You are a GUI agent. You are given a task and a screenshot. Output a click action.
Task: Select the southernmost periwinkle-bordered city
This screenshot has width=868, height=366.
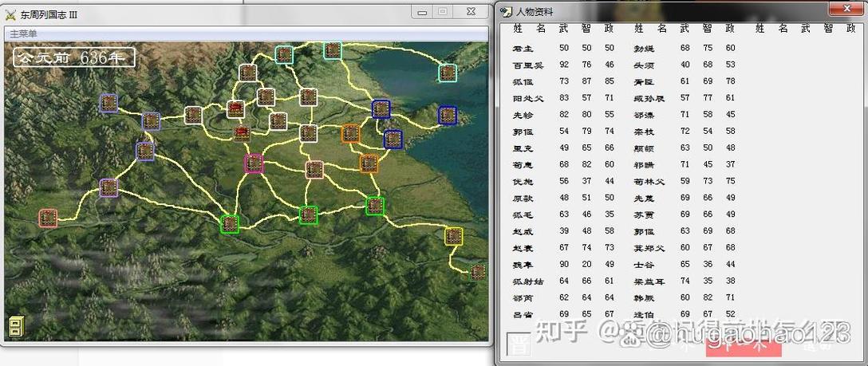tap(145, 151)
